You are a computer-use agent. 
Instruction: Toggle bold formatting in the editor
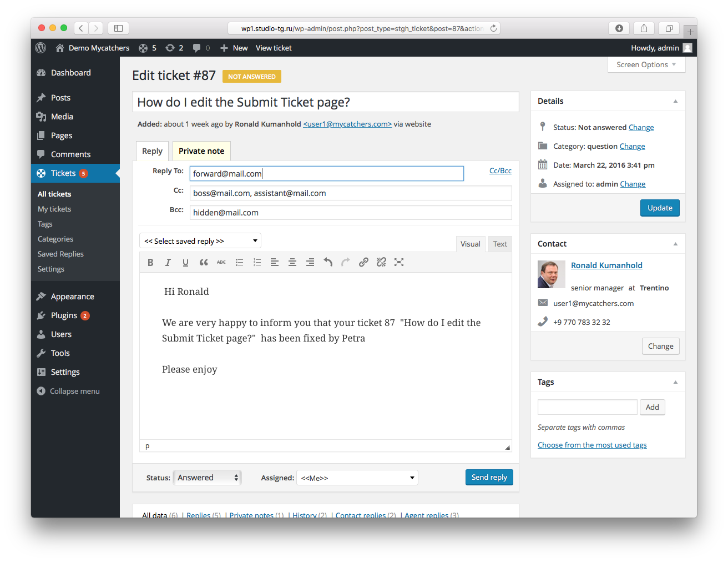click(150, 263)
